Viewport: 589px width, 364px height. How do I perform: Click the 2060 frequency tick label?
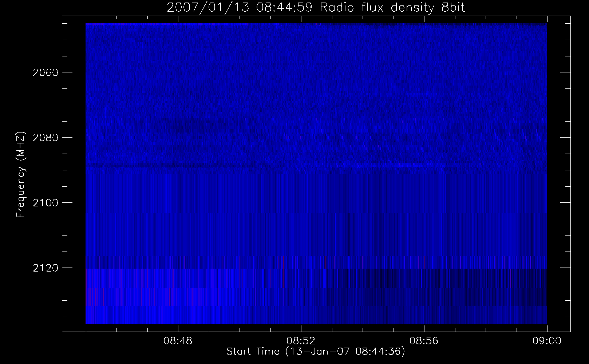pos(45,72)
